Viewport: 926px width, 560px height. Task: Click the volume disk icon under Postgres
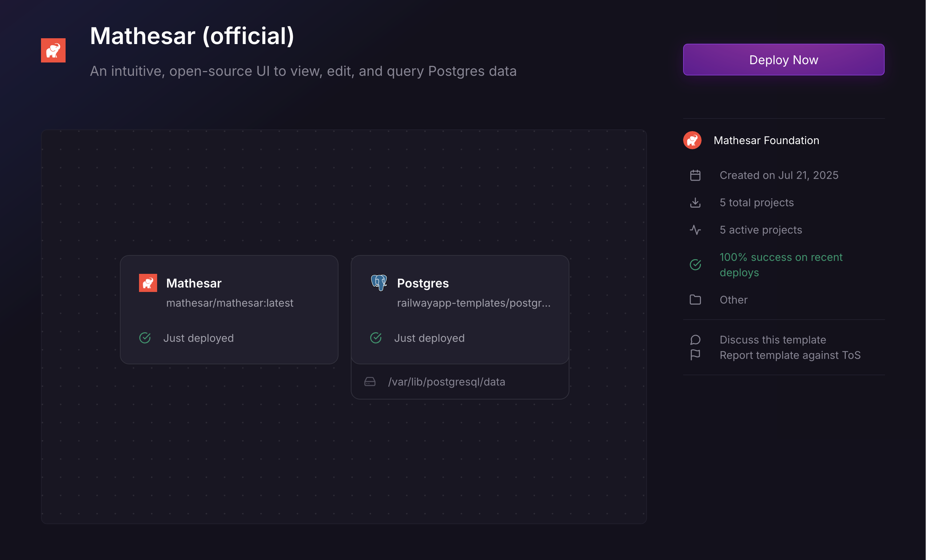click(x=370, y=382)
